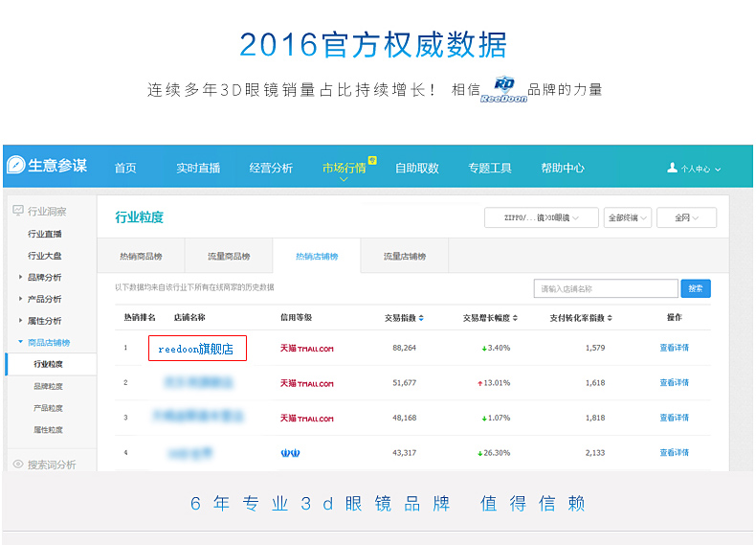Click the blurred shop name in row 3
Viewport: 756px width, 545px height.
click(x=198, y=416)
